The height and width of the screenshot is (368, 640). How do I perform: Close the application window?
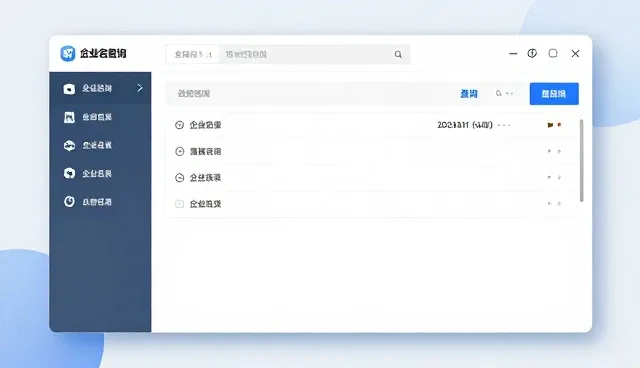(576, 53)
